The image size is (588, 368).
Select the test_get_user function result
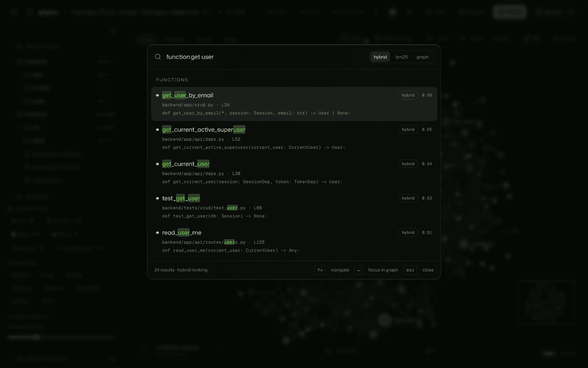[x=294, y=207]
